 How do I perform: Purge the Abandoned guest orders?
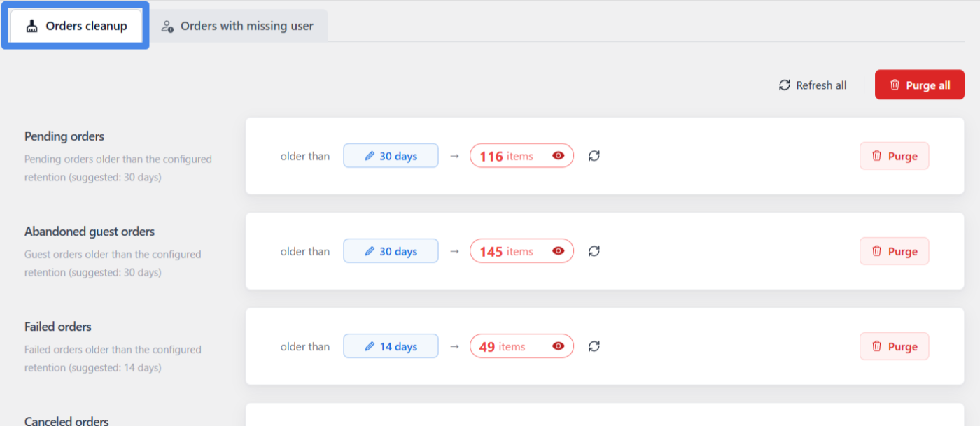(894, 251)
